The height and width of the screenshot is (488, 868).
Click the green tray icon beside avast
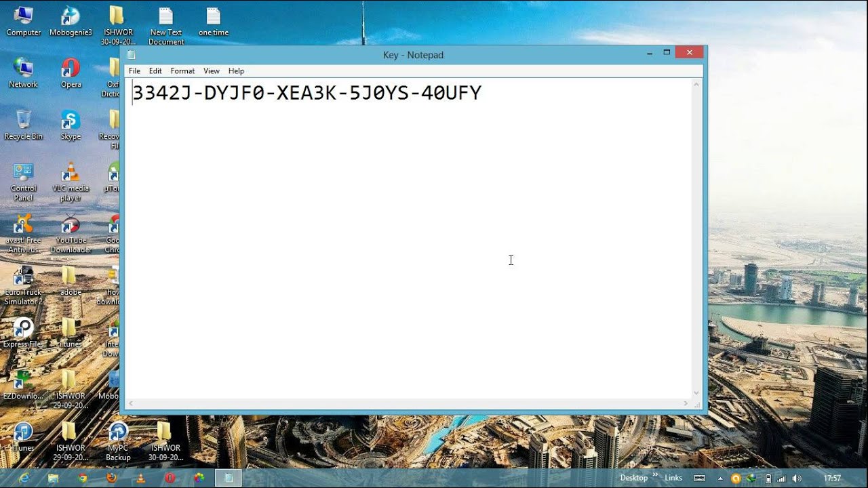pyautogui.click(x=751, y=479)
